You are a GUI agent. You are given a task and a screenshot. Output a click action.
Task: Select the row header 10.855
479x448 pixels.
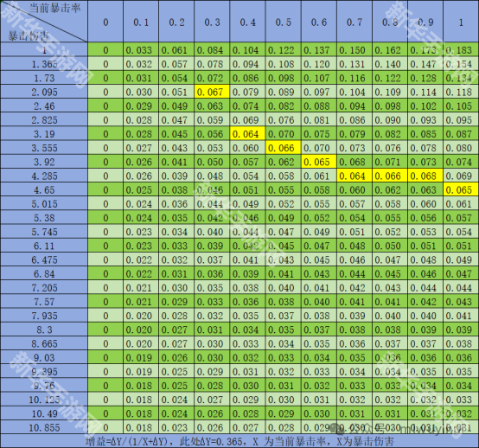click(x=44, y=427)
